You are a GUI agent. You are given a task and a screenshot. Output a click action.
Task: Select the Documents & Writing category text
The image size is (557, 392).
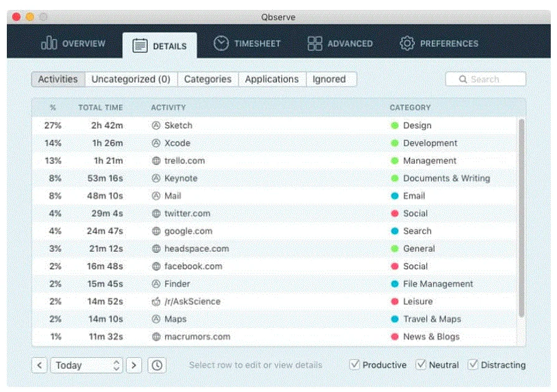point(447,178)
